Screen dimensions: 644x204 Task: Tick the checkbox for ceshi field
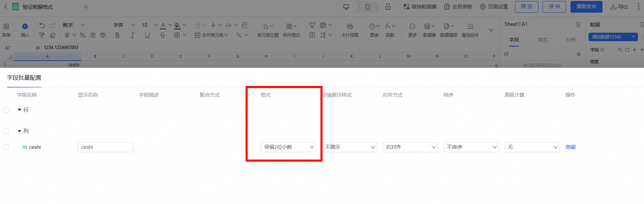point(6,147)
